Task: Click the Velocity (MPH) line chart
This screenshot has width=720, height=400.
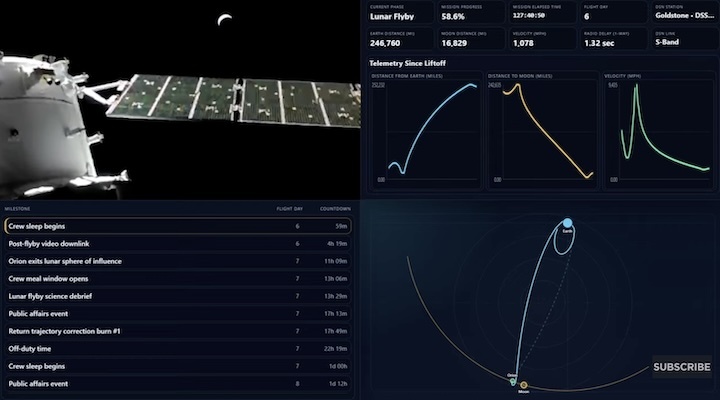Action: (x=659, y=130)
